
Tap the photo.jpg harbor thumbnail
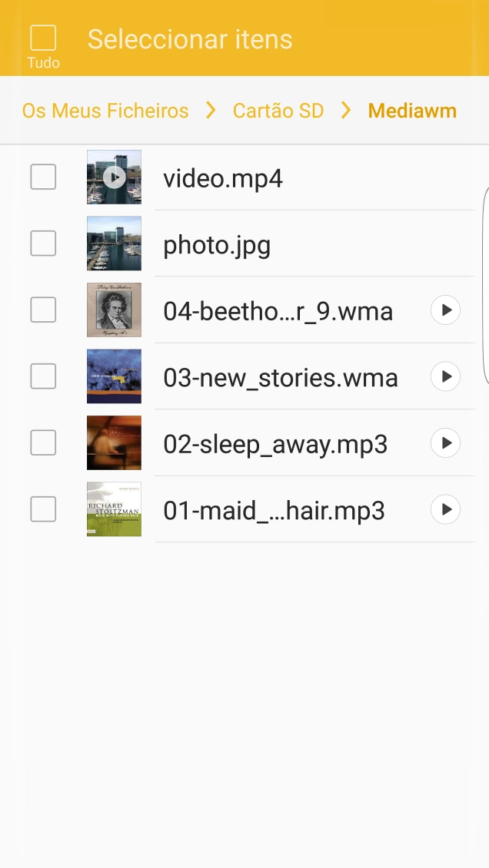click(114, 244)
